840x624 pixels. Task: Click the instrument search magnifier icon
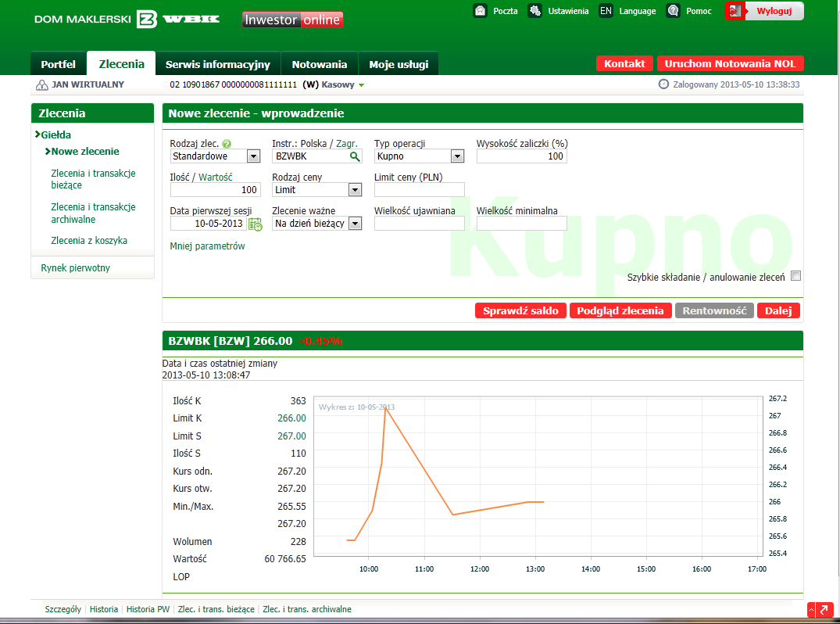[355, 156]
